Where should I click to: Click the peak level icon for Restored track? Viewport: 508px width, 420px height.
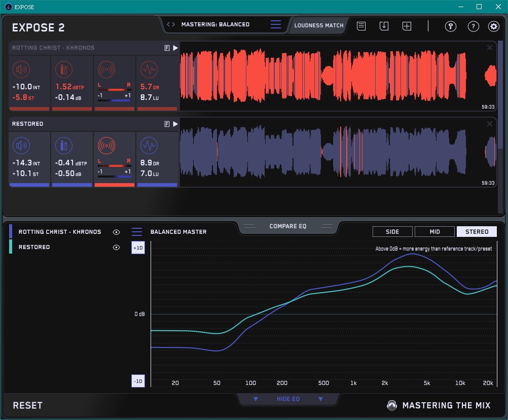64,146
